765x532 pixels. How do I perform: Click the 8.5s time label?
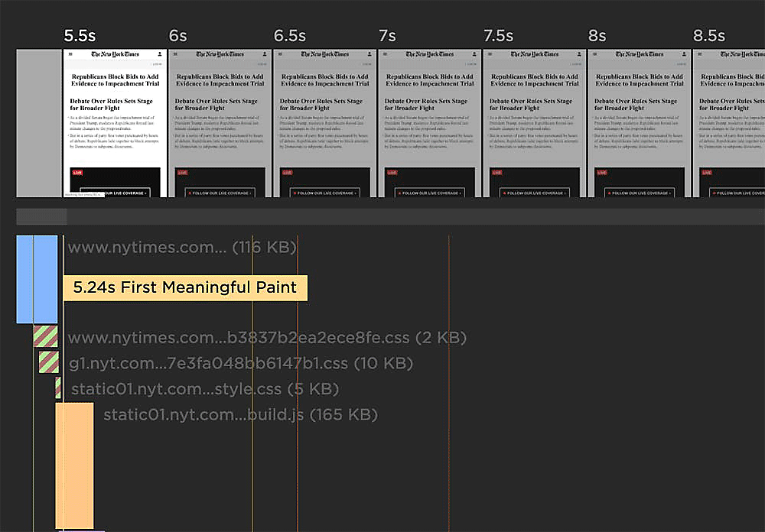tap(708, 36)
